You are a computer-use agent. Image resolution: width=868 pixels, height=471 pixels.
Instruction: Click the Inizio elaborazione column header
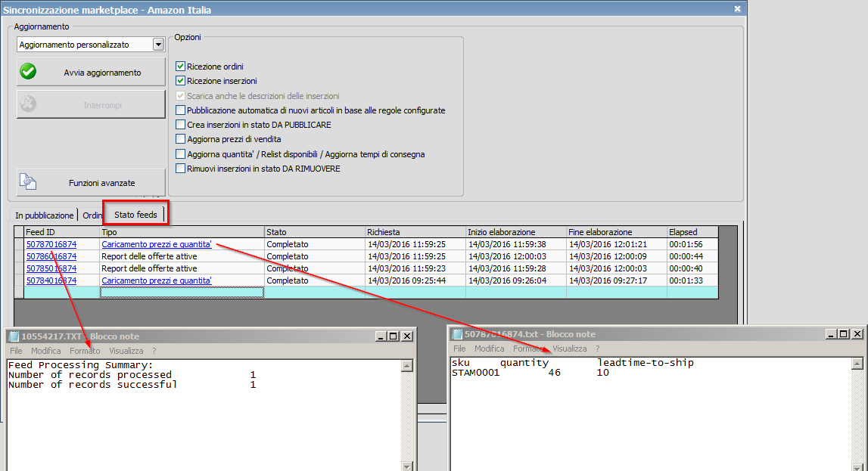516,232
